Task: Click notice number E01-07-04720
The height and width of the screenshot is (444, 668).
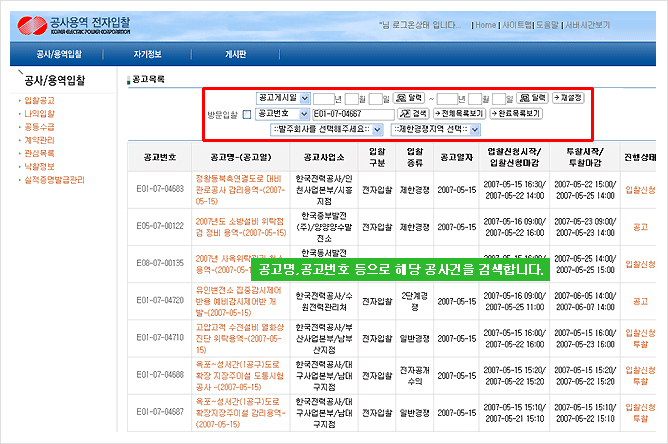Action: click(x=160, y=300)
